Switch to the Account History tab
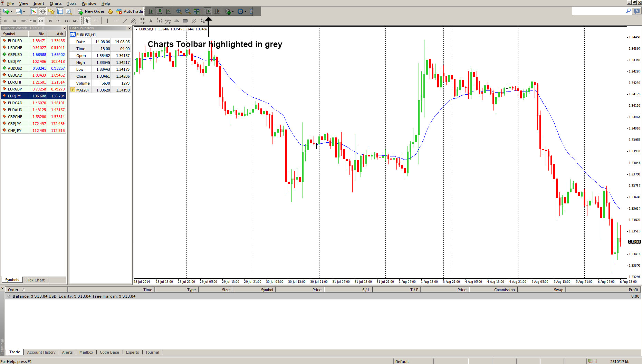 41,352
